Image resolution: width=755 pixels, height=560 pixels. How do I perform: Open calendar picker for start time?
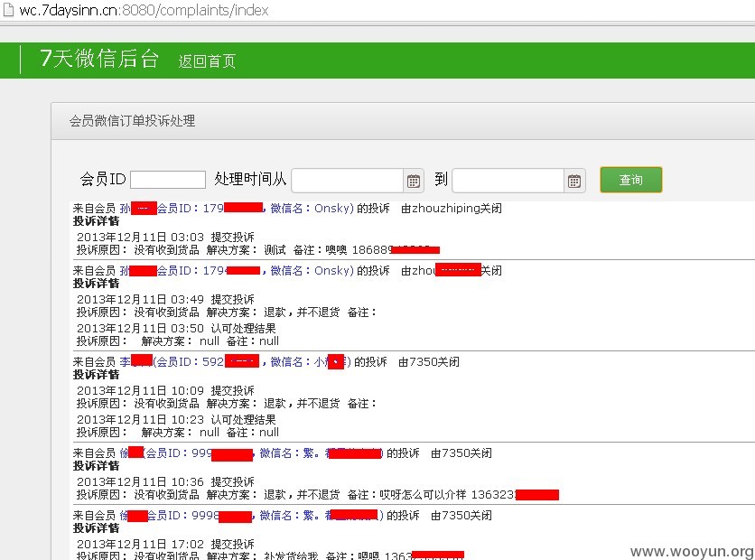point(414,181)
